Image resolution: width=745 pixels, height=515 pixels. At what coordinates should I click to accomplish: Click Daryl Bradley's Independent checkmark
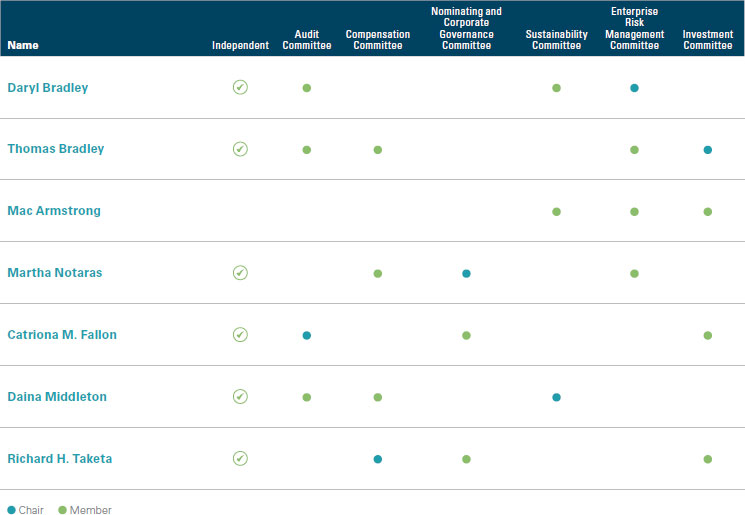pos(240,88)
